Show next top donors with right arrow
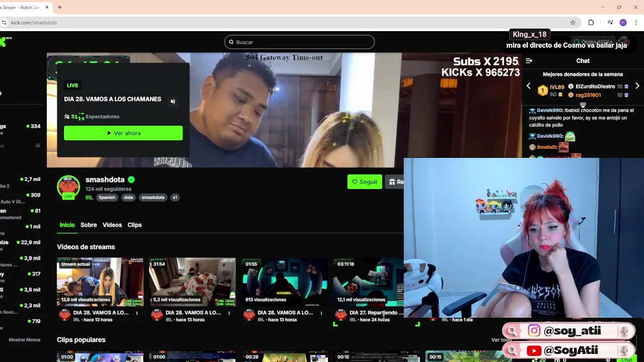 tap(637, 86)
